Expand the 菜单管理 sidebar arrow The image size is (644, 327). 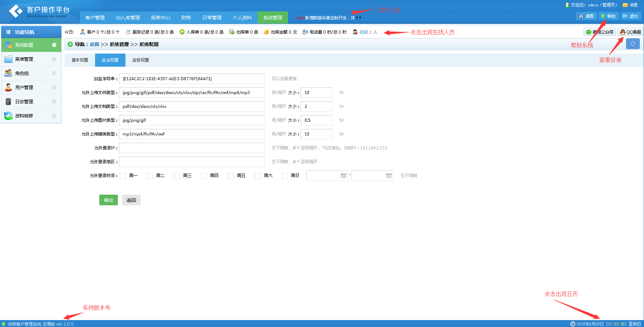click(x=54, y=59)
